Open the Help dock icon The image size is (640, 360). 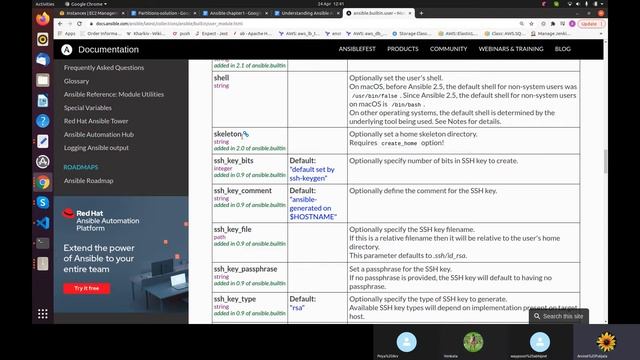43,121
